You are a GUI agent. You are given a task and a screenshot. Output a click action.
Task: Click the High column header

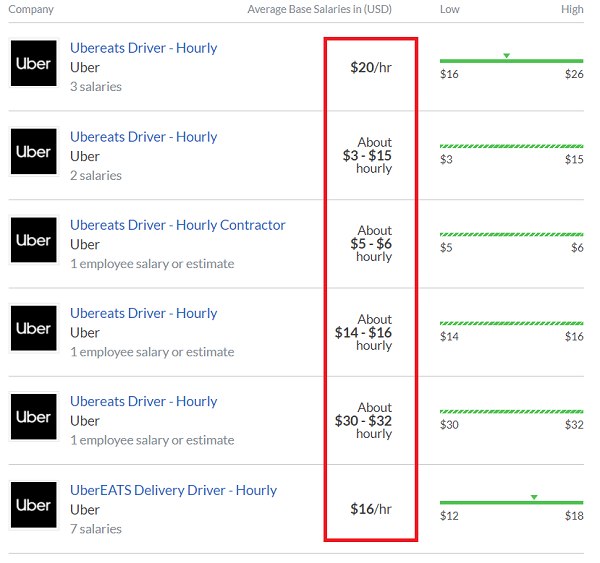[572, 9]
